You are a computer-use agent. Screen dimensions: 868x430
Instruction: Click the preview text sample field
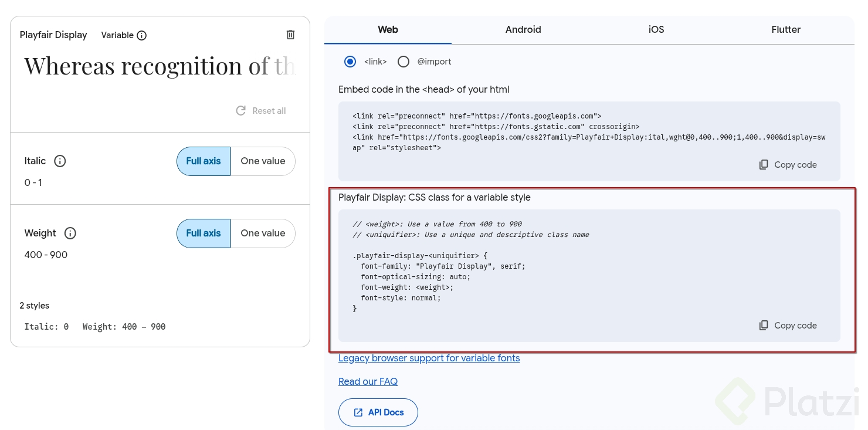pos(159,66)
